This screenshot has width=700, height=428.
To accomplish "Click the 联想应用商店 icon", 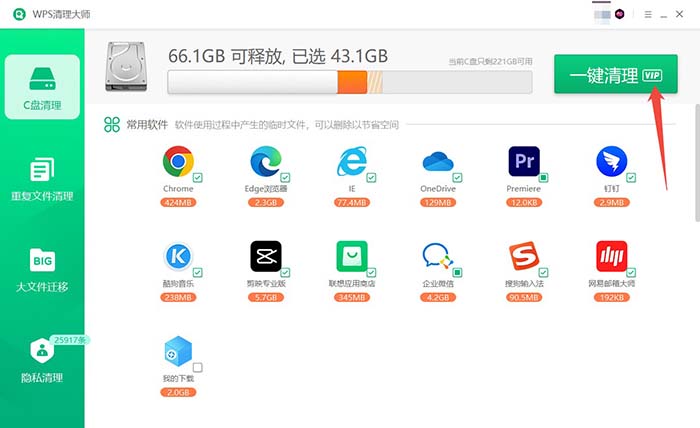I will (352, 256).
